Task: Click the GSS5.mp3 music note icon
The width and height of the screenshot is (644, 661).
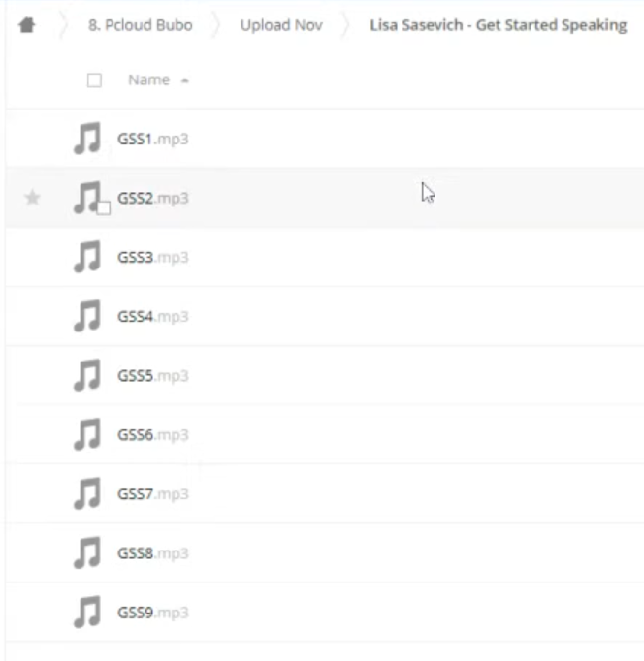Action: [87, 375]
